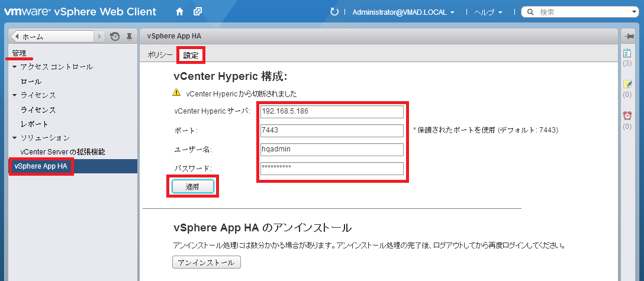Click 適用 apply button

click(192, 186)
